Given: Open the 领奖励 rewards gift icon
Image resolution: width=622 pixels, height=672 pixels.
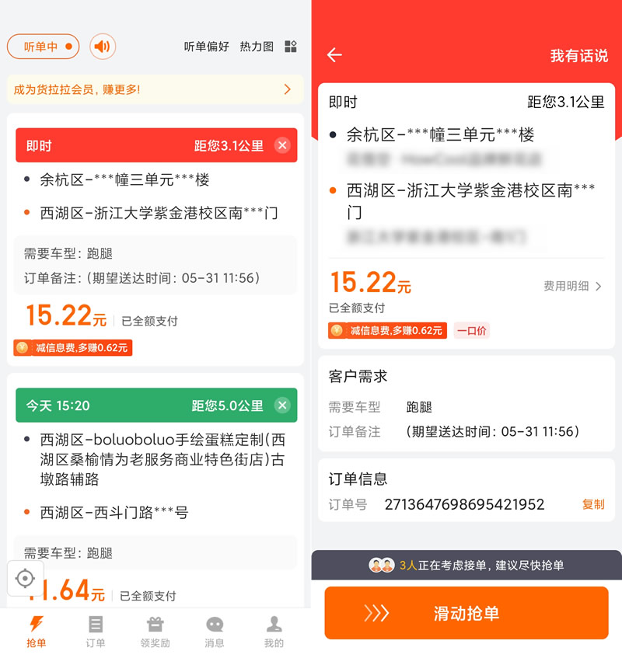Looking at the screenshot, I should (155, 632).
